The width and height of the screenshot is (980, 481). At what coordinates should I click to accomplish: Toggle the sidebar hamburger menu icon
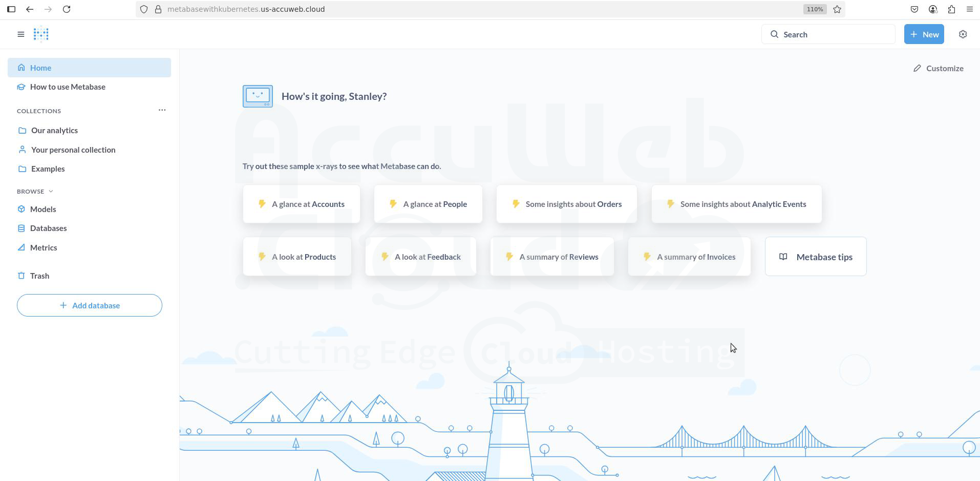[20, 34]
